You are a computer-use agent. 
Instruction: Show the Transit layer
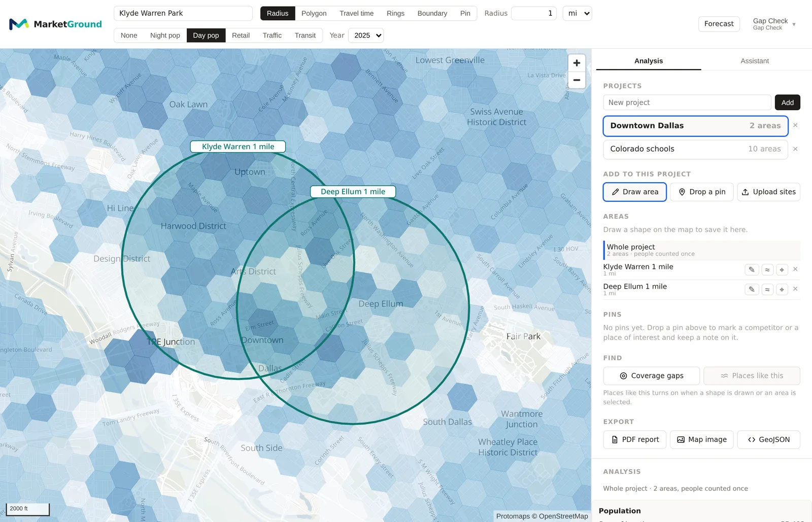click(x=305, y=36)
